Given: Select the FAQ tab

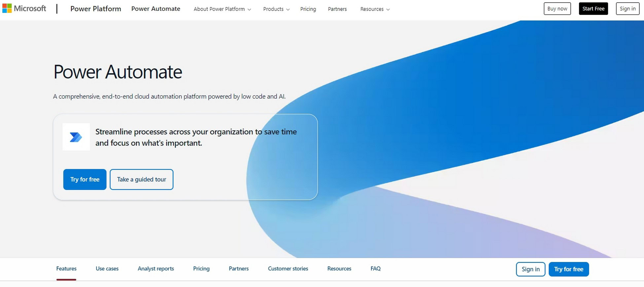Looking at the screenshot, I should [x=376, y=269].
